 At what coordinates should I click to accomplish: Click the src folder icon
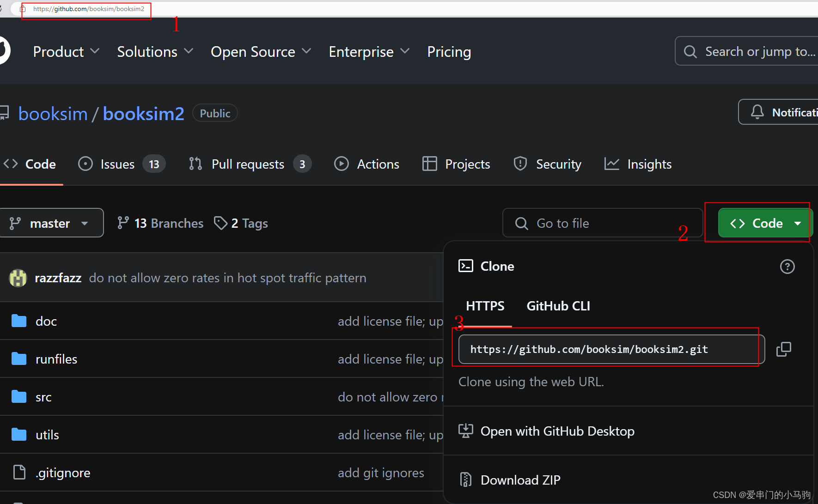click(x=19, y=397)
